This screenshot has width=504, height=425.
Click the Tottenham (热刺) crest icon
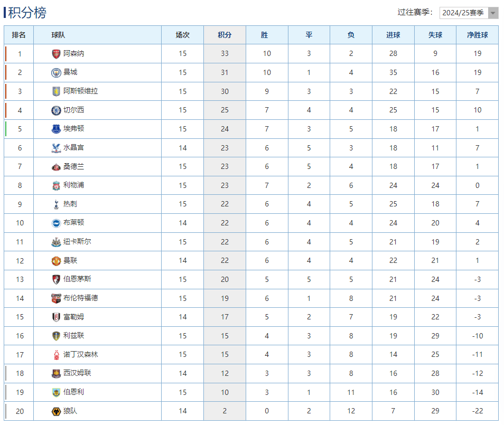(56, 204)
